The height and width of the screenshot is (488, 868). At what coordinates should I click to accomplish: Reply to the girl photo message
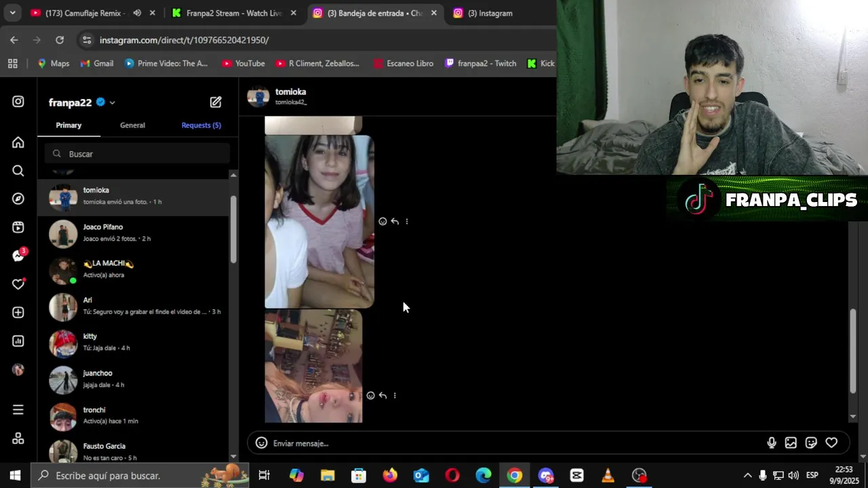click(x=395, y=222)
